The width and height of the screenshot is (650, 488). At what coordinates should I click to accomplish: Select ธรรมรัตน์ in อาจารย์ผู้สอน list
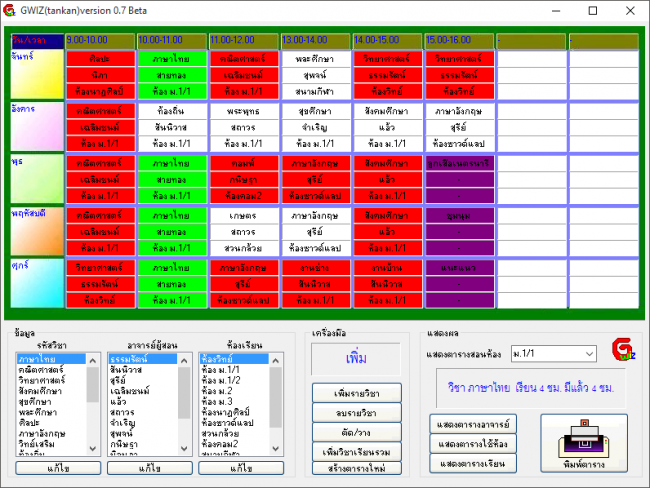[143, 359]
